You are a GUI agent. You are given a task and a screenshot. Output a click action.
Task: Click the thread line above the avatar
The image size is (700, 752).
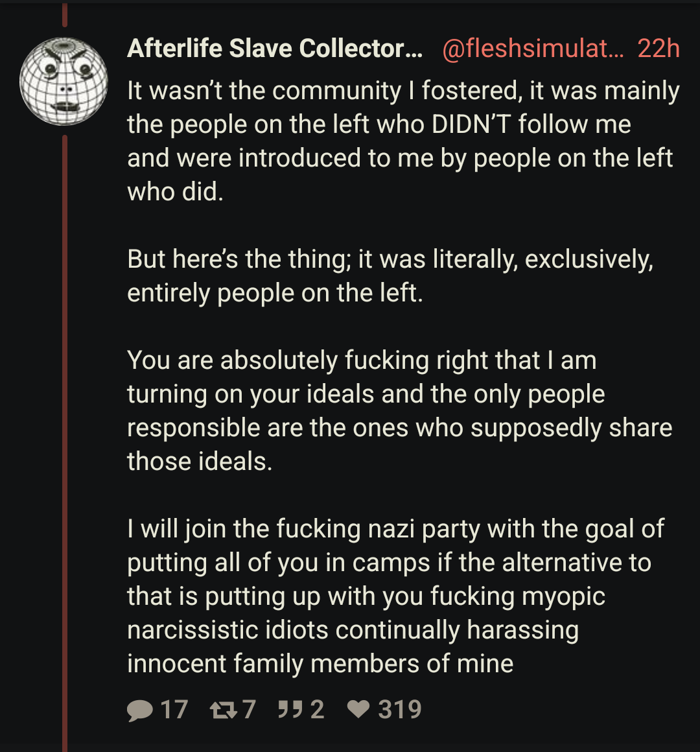click(x=65, y=14)
